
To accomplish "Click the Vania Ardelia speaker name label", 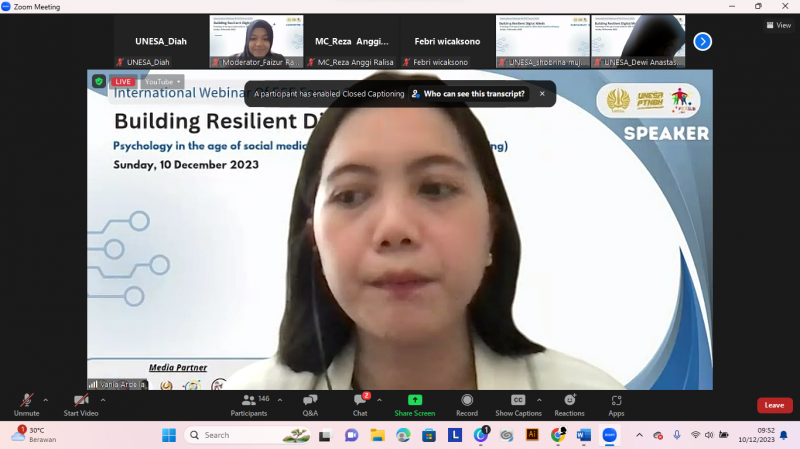I will (x=118, y=385).
